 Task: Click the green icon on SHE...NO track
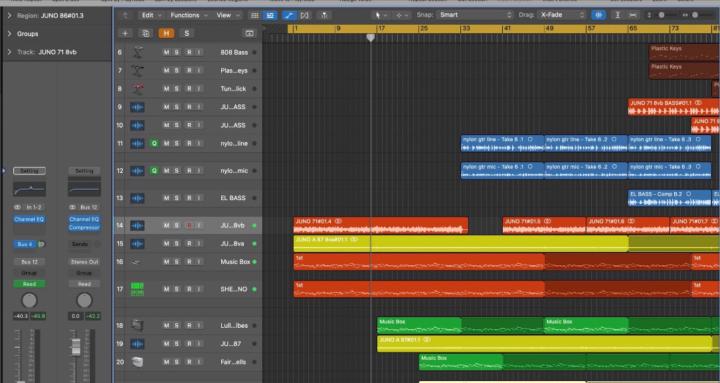pos(137,289)
